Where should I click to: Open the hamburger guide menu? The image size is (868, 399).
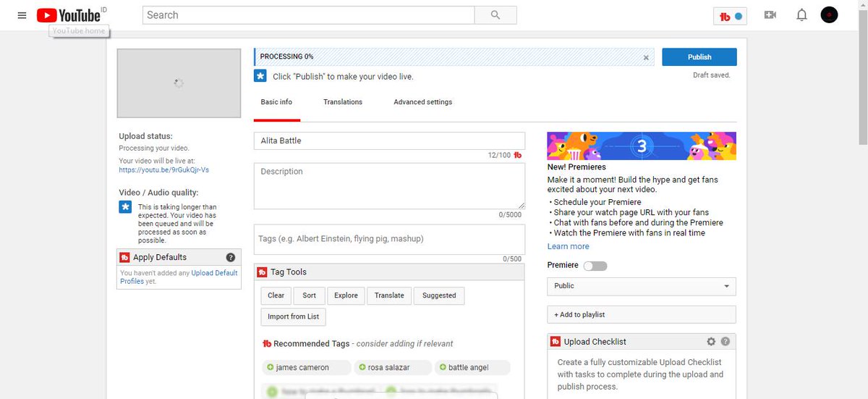pos(22,15)
